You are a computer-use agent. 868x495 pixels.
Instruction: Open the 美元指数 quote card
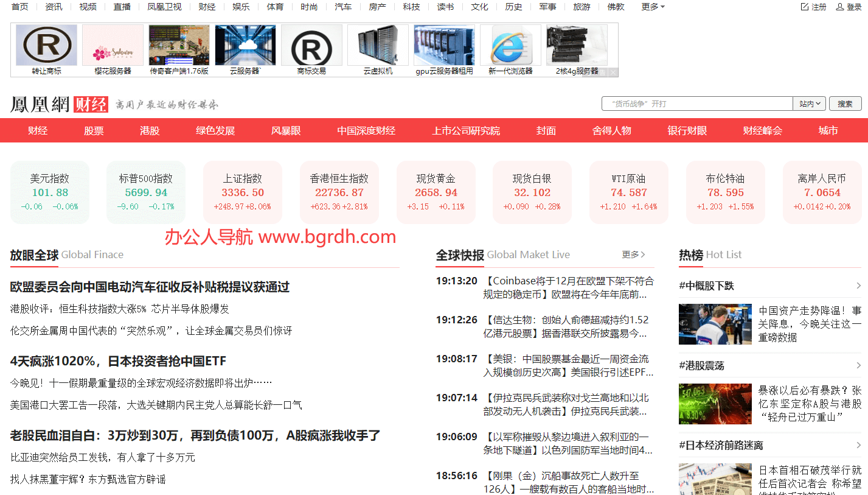click(50, 192)
